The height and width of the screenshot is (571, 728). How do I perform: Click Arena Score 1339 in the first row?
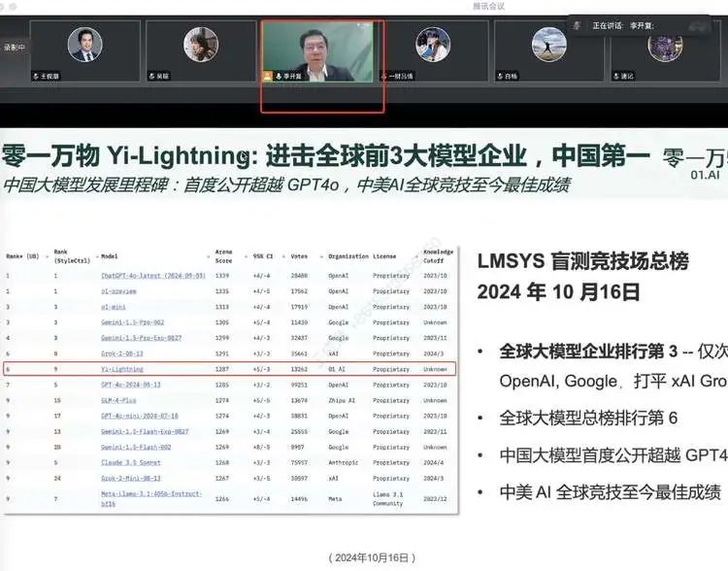click(222, 276)
